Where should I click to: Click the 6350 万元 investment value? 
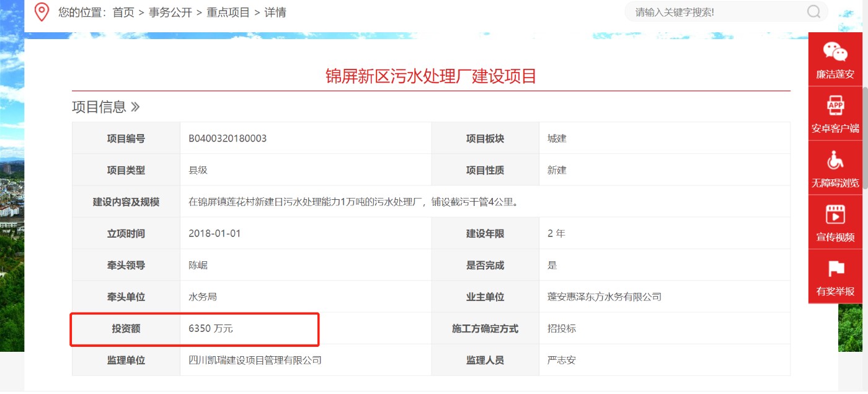click(211, 328)
